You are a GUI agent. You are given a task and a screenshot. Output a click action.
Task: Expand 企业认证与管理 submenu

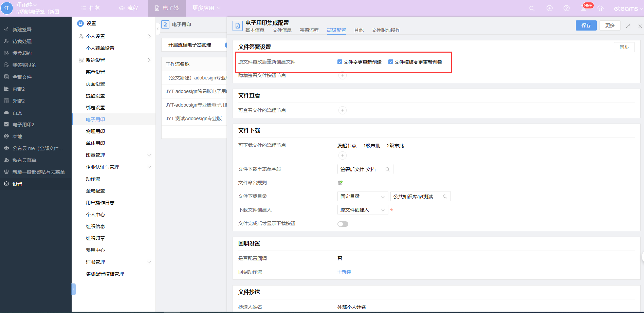point(149,167)
